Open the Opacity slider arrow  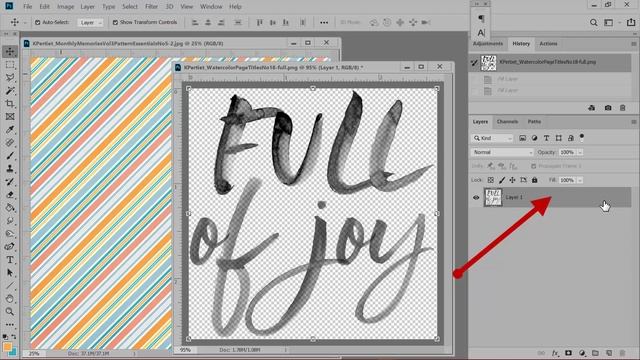point(580,152)
